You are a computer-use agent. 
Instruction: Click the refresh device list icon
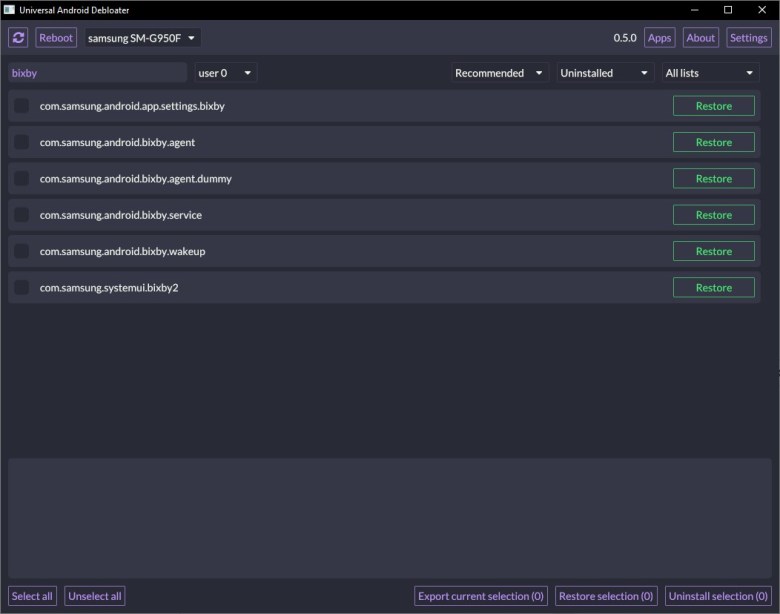(x=18, y=38)
